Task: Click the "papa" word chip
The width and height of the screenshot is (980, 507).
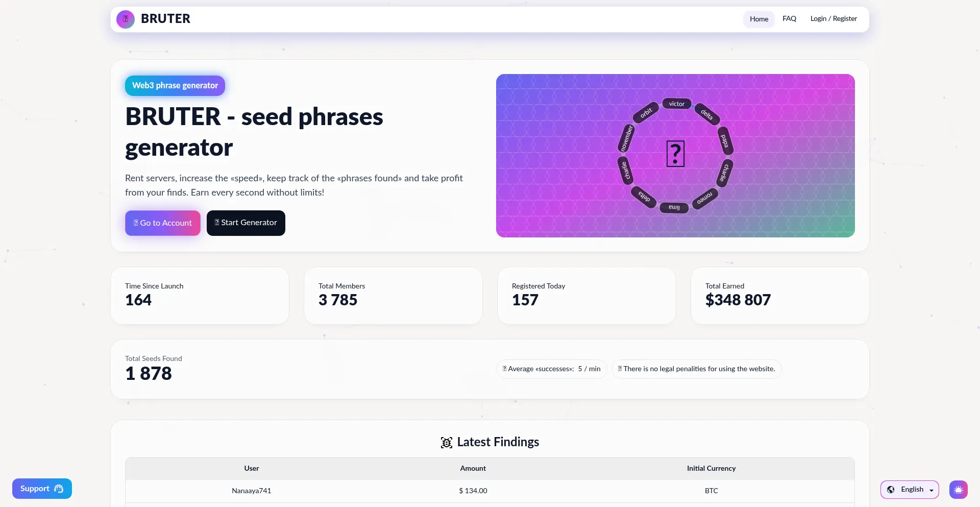Action: (x=724, y=140)
